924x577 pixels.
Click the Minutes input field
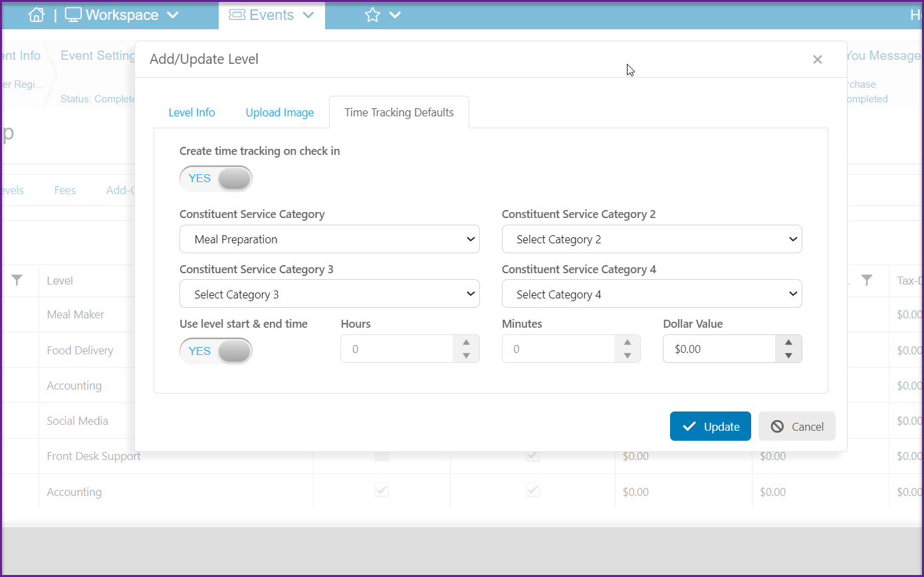click(558, 348)
